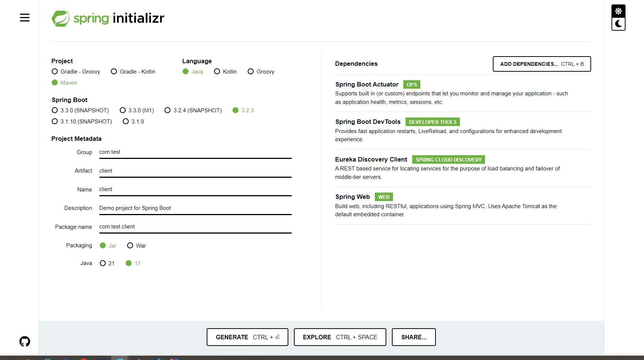
Task: Click Add Dependencies button
Action: click(542, 64)
